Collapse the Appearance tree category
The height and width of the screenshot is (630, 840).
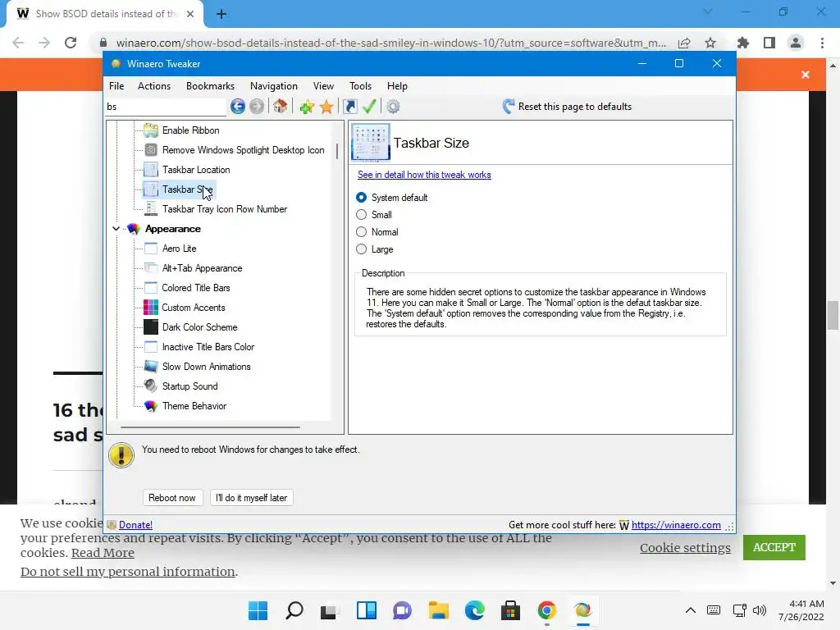pyautogui.click(x=116, y=229)
